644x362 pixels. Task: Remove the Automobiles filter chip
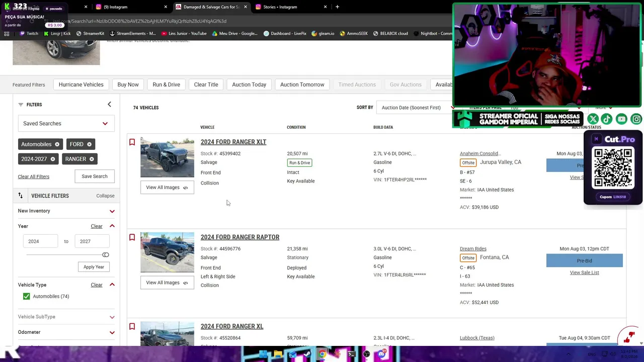click(57, 144)
